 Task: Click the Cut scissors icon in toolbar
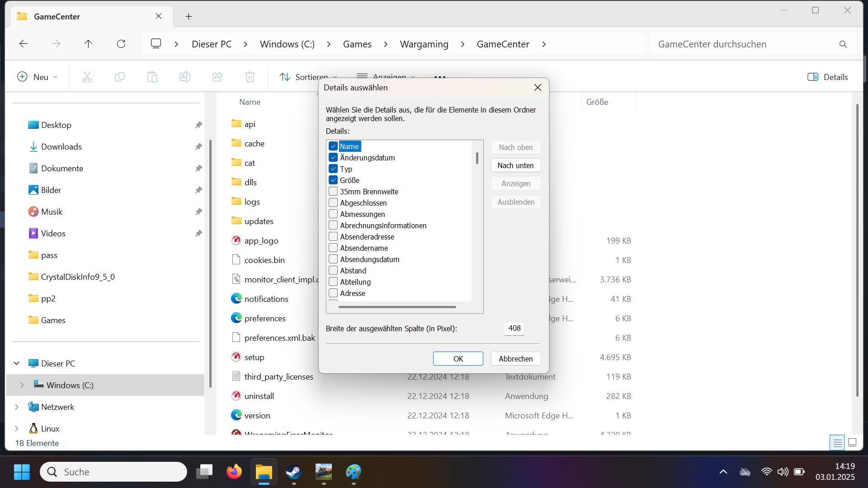pyautogui.click(x=87, y=77)
